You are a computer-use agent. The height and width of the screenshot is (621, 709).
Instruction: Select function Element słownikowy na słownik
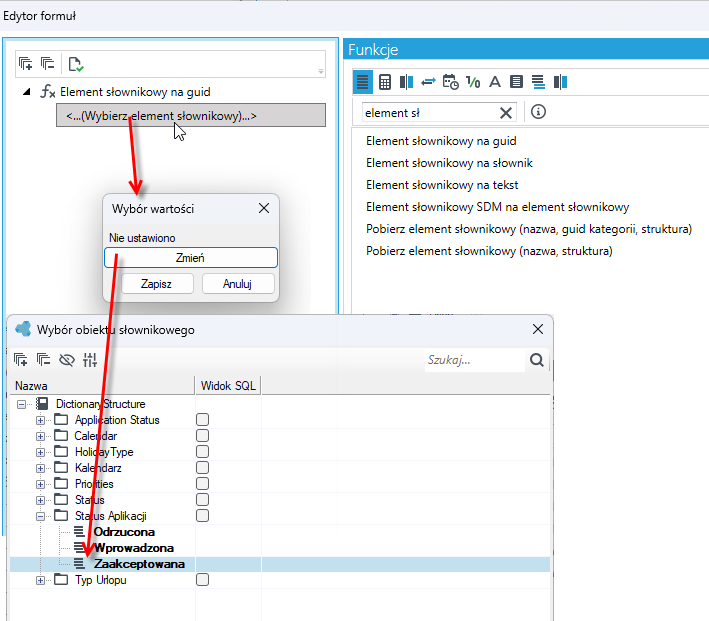(x=449, y=163)
